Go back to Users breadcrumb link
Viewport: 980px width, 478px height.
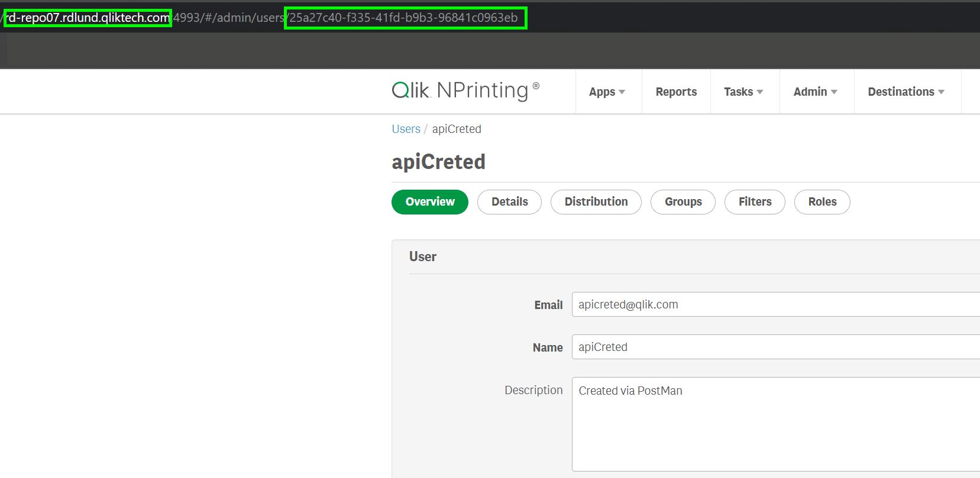pyautogui.click(x=406, y=129)
